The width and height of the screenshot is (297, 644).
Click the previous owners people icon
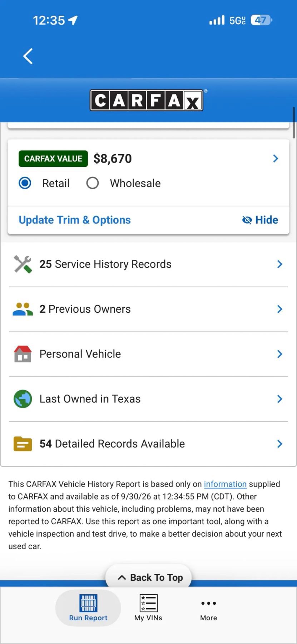coord(23,309)
